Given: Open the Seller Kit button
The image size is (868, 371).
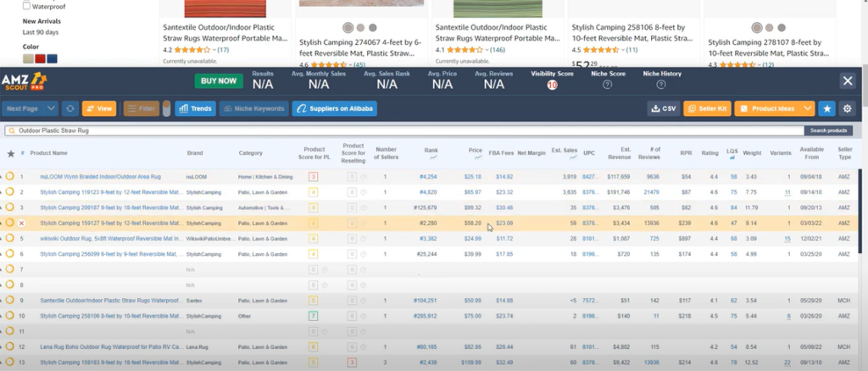Looking at the screenshot, I should click(708, 109).
